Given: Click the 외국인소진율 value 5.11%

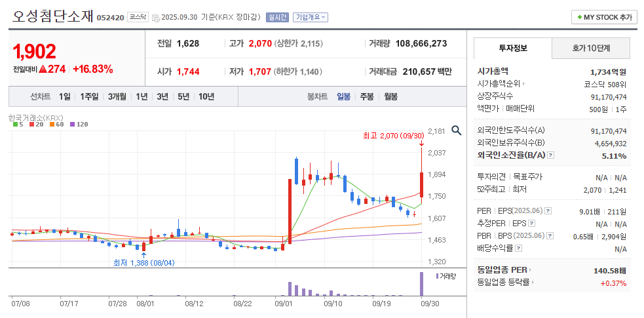Looking at the screenshot, I should (x=615, y=155).
